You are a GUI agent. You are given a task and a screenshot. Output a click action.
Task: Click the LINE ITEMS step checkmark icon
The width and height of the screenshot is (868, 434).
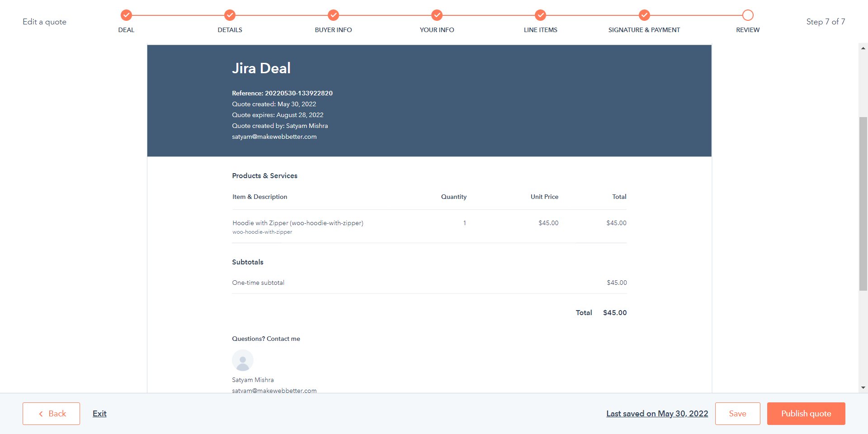(x=540, y=15)
